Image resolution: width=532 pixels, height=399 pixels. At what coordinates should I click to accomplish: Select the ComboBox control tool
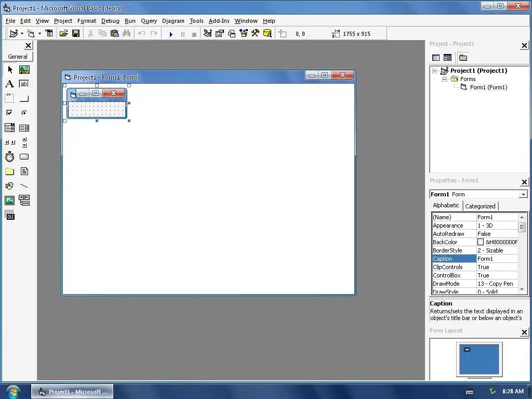(x=10, y=128)
